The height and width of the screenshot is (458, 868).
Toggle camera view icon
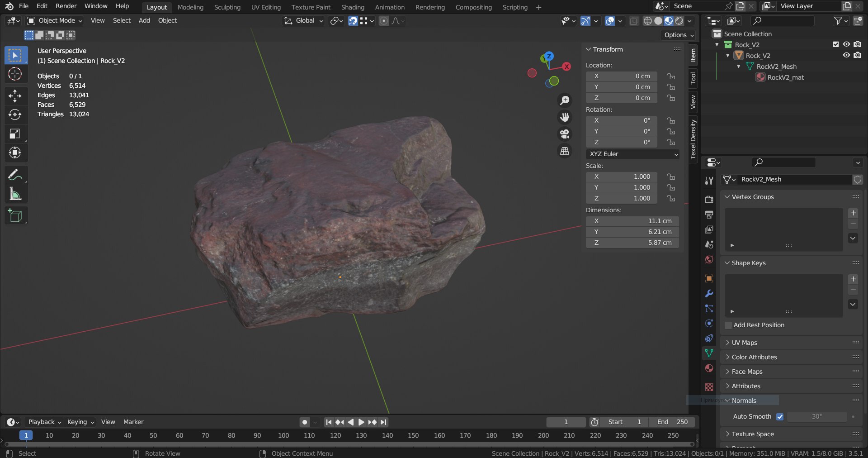coord(565,134)
